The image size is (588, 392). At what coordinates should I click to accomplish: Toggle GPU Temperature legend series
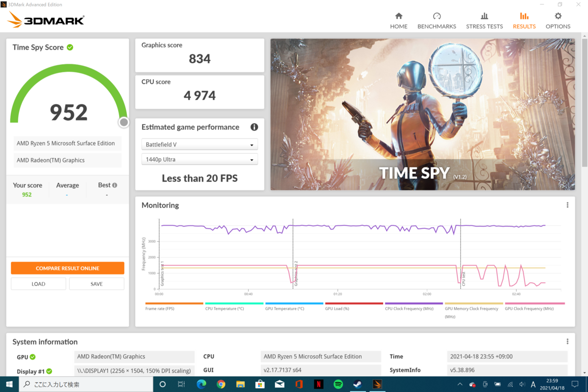pyautogui.click(x=294, y=306)
